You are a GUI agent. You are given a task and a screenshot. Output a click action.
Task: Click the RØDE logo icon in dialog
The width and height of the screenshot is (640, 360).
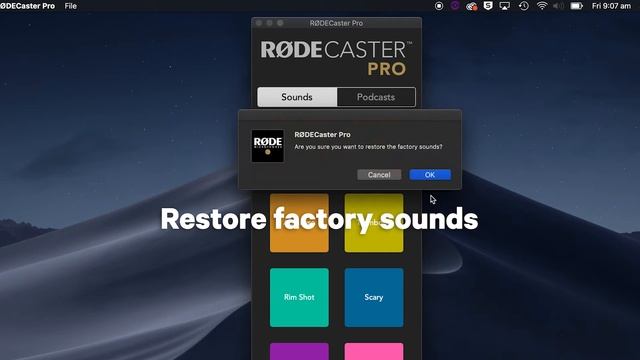[x=268, y=146]
